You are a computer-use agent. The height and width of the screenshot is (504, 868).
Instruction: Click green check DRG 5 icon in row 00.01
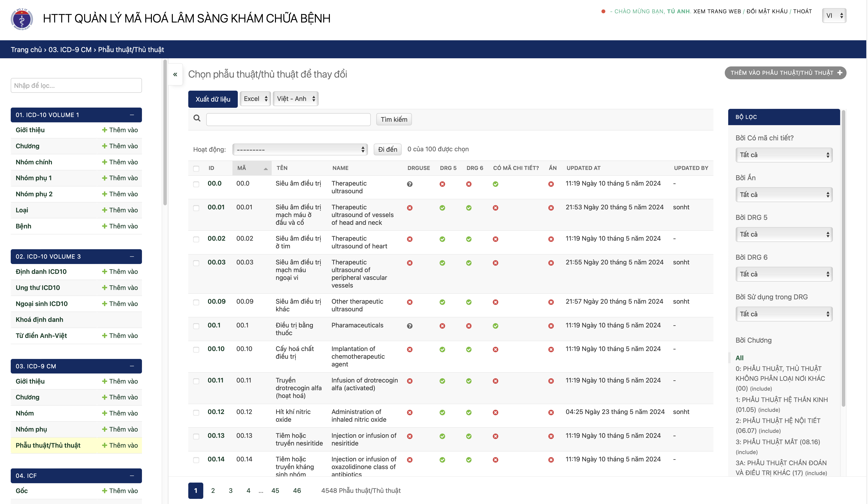pyautogui.click(x=442, y=208)
